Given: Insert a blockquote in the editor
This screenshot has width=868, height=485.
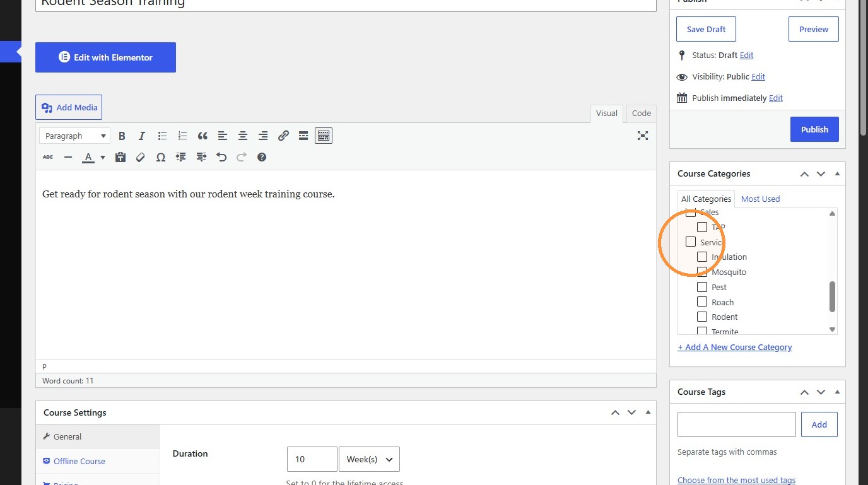Looking at the screenshot, I should click(x=202, y=136).
